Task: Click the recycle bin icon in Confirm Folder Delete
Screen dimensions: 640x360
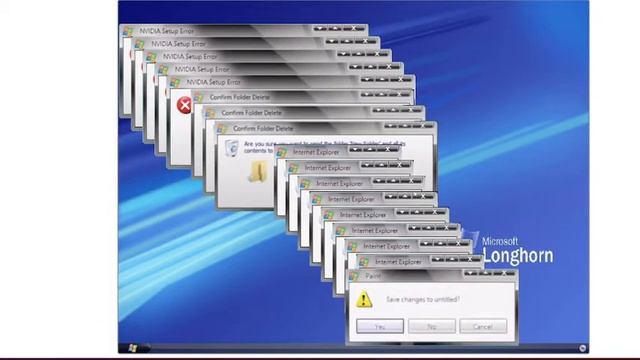Action: click(x=232, y=149)
